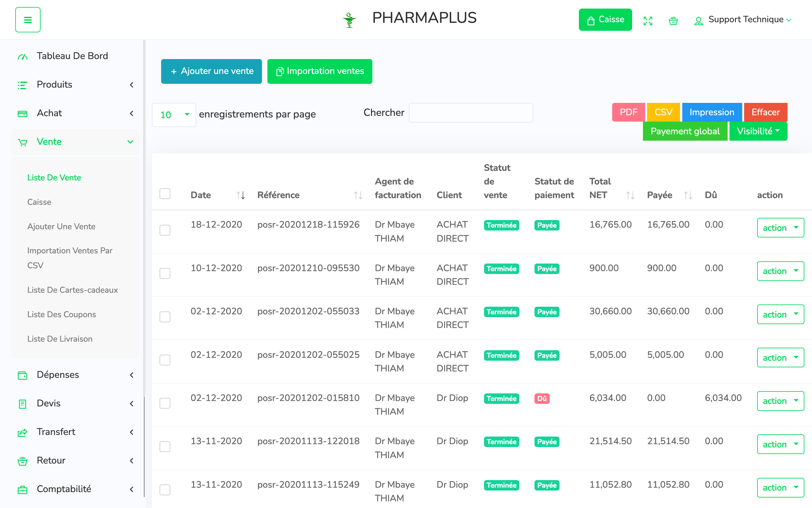This screenshot has height=508, width=812.
Task: Click the Vente shopping cart icon
Action: click(23, 143)
